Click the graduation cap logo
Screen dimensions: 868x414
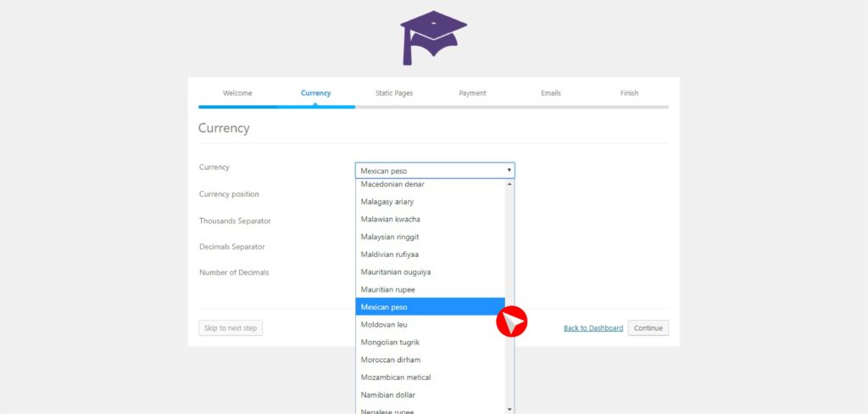coord(433,38)
